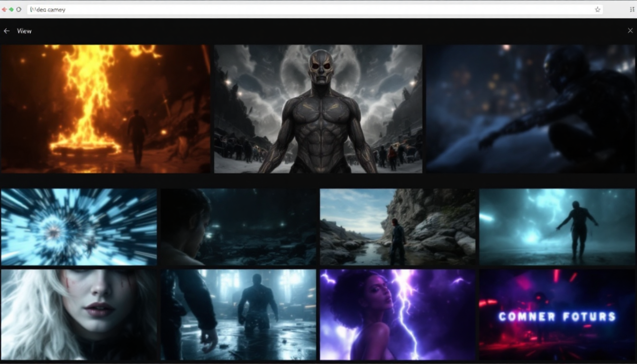Open the fiery pillar thumbnail
Image resolution: width=637 pixels, height=364 pixels.
pyautogui.click(x=105, y=108)
